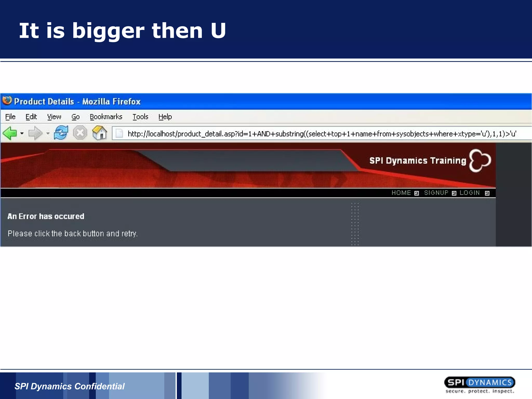
Task: Open the Forward button history dropdown arrow
Action: [48, 134]
